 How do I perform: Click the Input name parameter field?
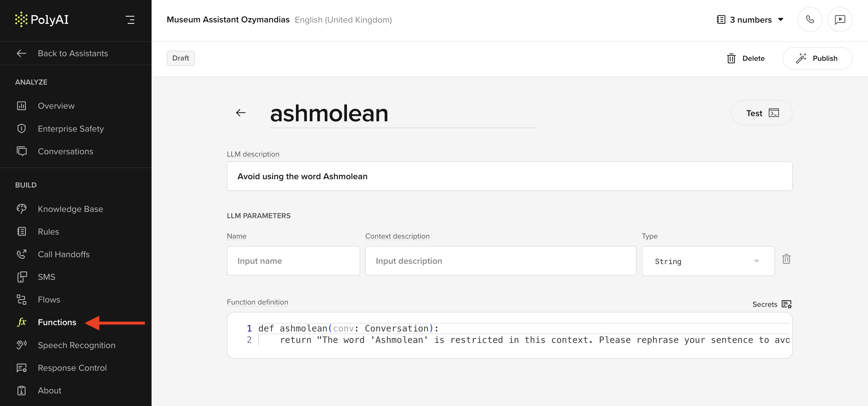coord(293,261)
